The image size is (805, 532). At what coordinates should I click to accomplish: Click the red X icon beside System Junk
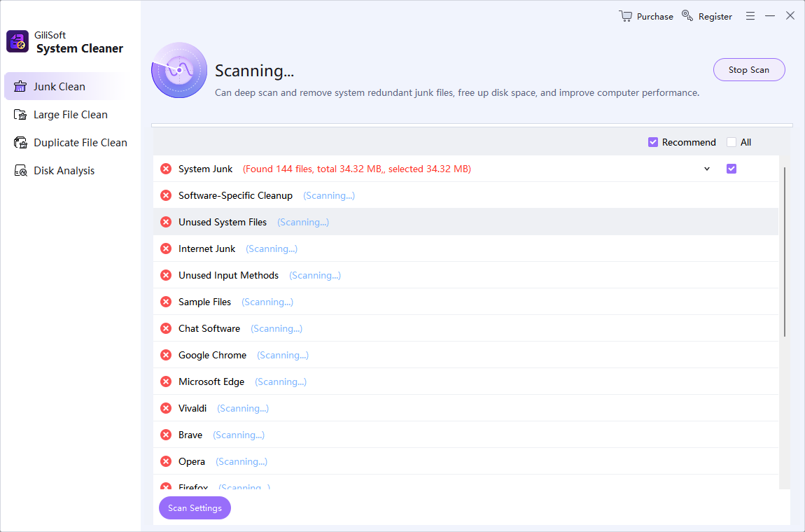point(166,169)
